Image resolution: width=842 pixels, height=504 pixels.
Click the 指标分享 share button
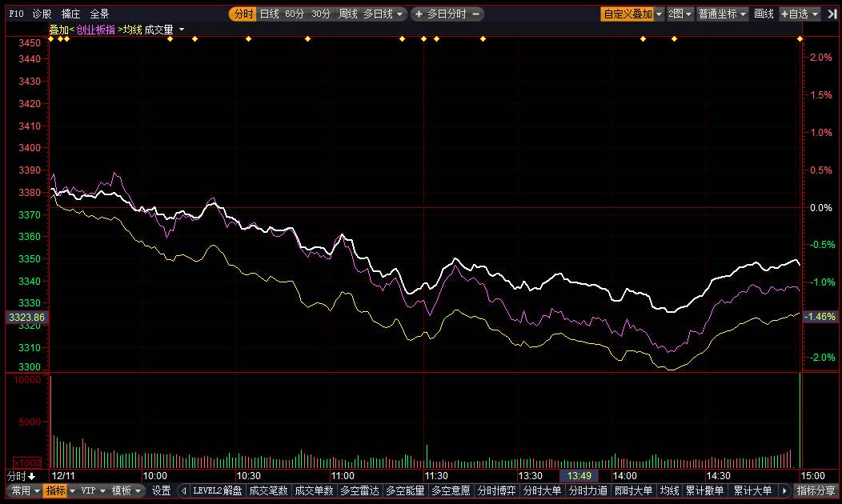point(816,490)
